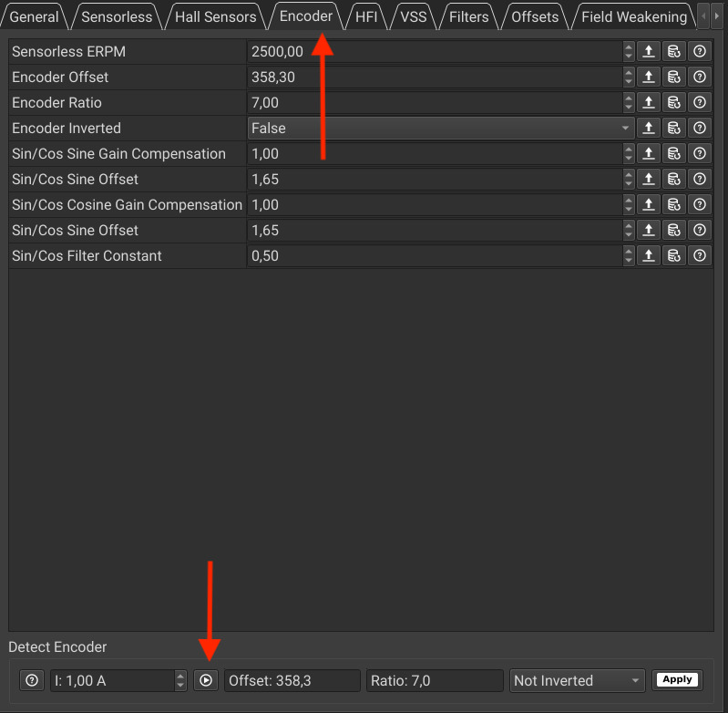Click the Encoder Inverted label
Viewport: 728px width, 713px height.
coord(67,129)
